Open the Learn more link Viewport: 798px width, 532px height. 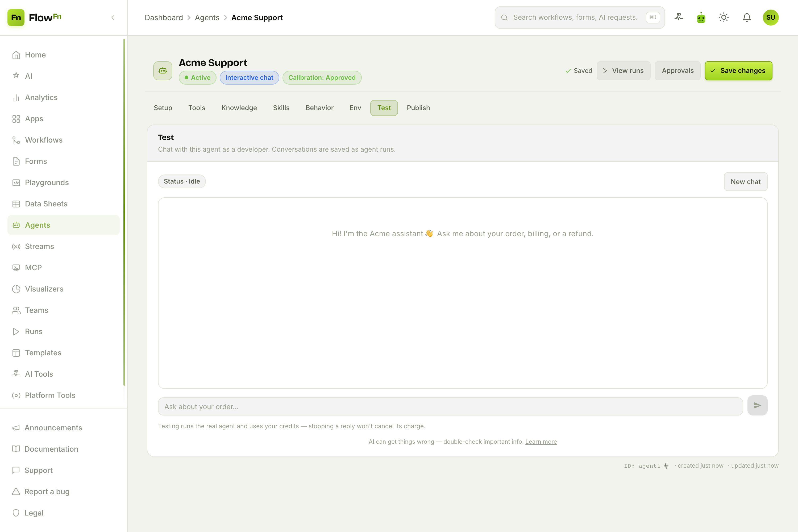coord(541,442)
